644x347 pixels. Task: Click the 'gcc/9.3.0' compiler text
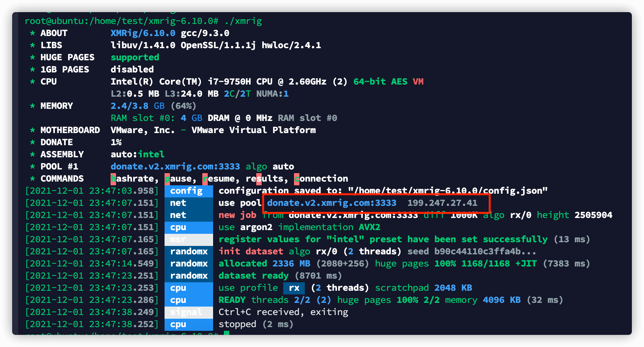(x=205, y=33)
